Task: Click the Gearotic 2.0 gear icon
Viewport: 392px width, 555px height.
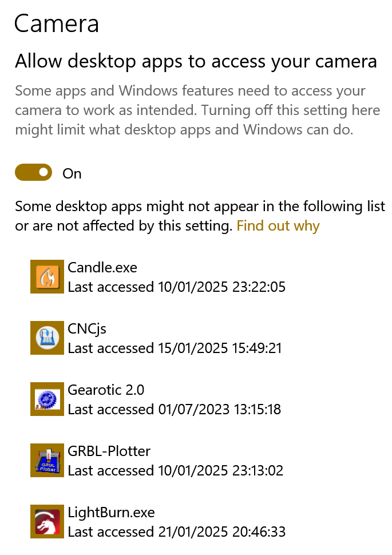Action: [x=47, y=399]
